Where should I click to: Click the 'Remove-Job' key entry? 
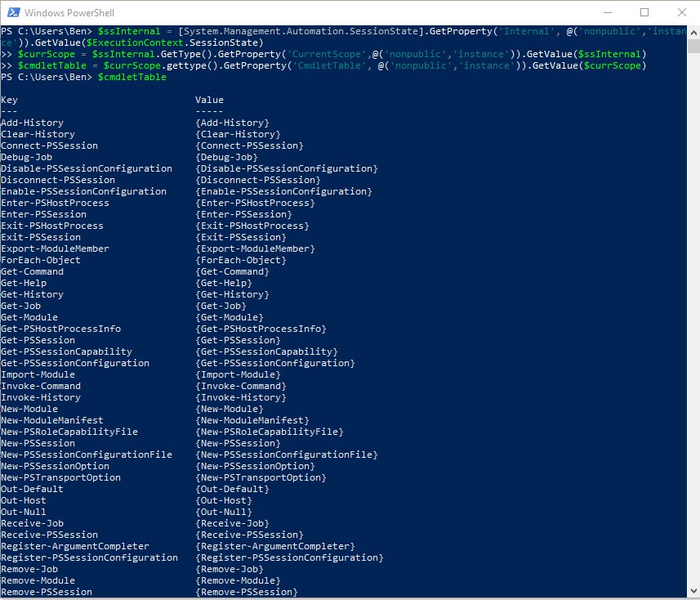click(29, 569)
